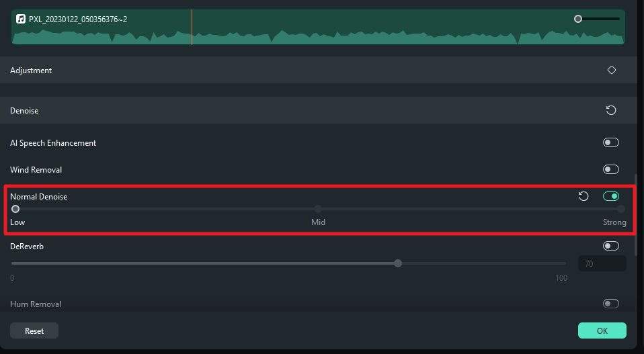The height and width of the screenshot is (354, 644).
Task: Reset Normal Denoise with circular arrow icon
Action: [x=583, y=196]
